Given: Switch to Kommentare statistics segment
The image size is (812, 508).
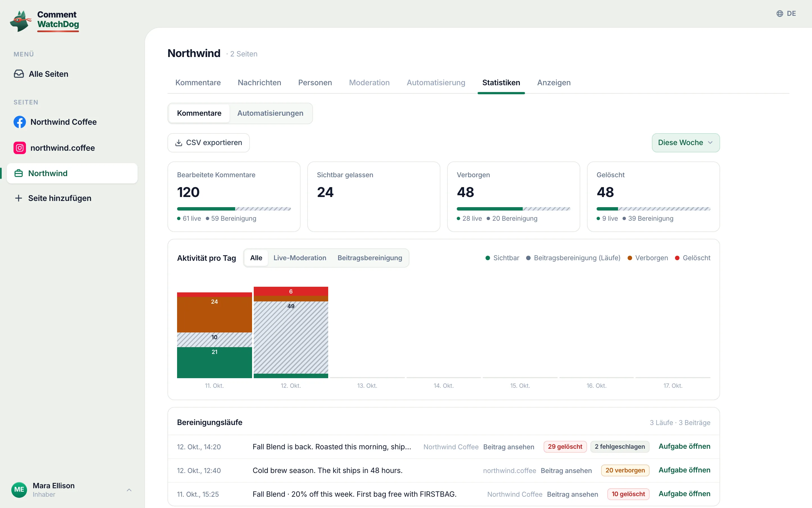Looking at the screenshot, I should tap(199, 113).
